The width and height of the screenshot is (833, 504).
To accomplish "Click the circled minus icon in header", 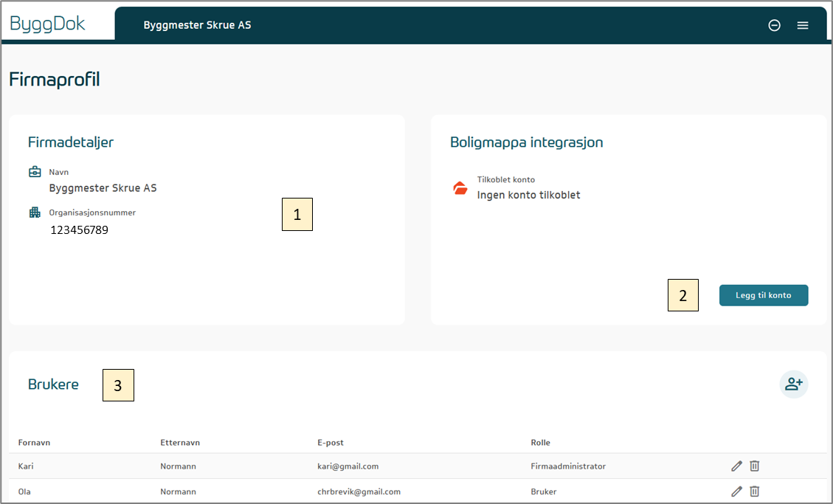I will pos(775,25).
